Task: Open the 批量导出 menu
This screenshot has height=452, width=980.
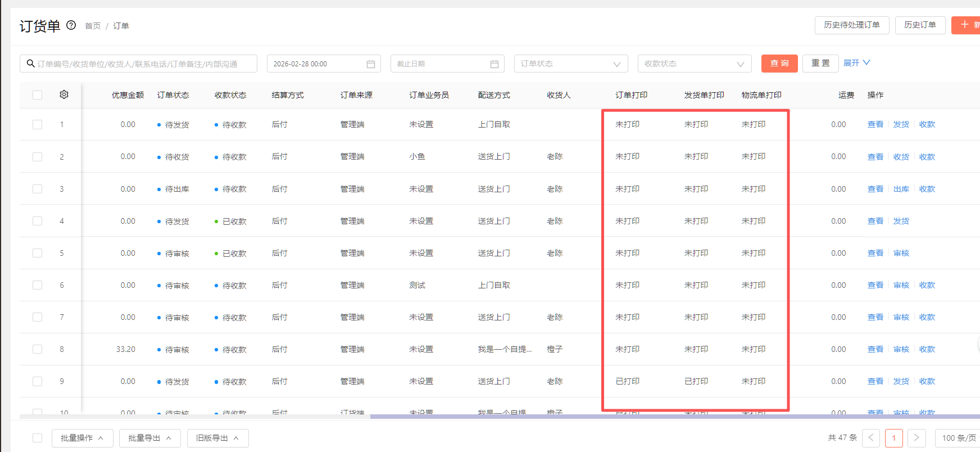Action: coord(150,438)
